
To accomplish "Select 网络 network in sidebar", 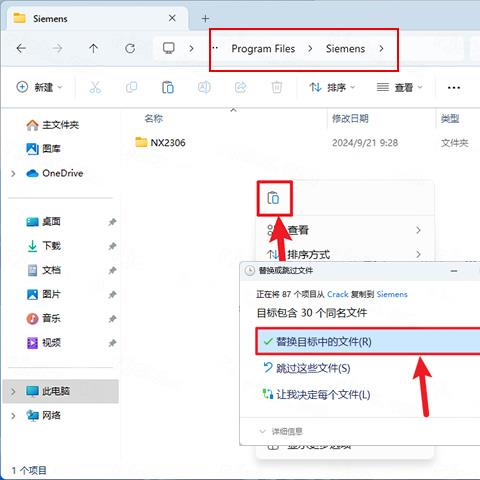I will click(x=43, y=415).
